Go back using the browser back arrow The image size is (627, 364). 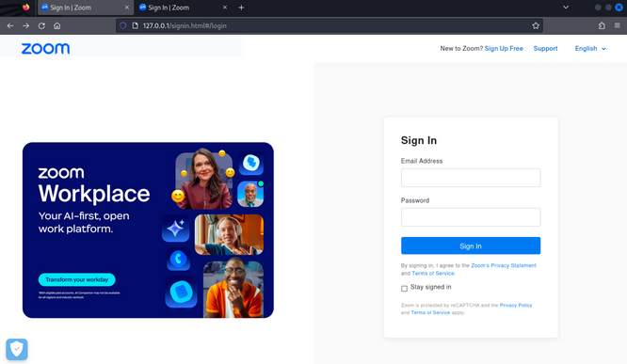[10, 25]
